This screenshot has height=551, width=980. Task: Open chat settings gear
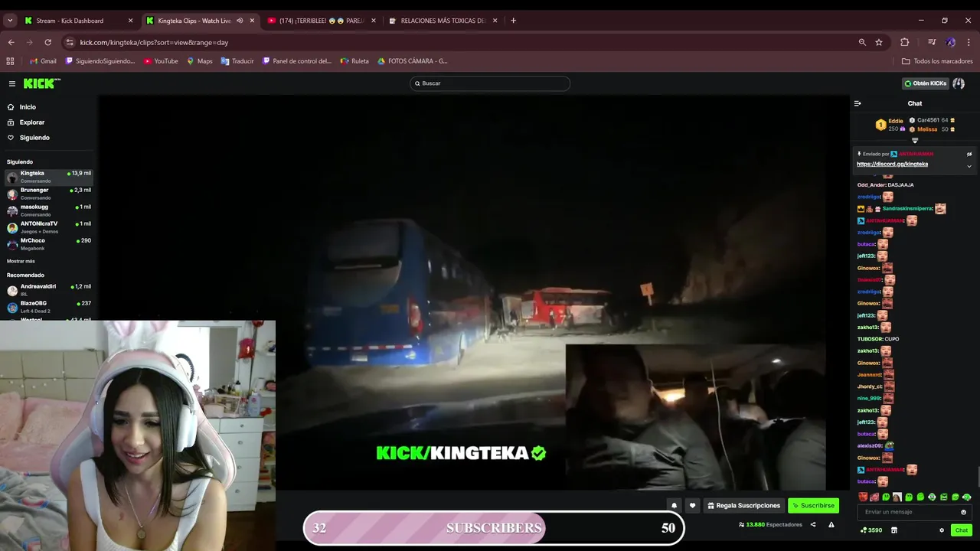tap(942, 530)
